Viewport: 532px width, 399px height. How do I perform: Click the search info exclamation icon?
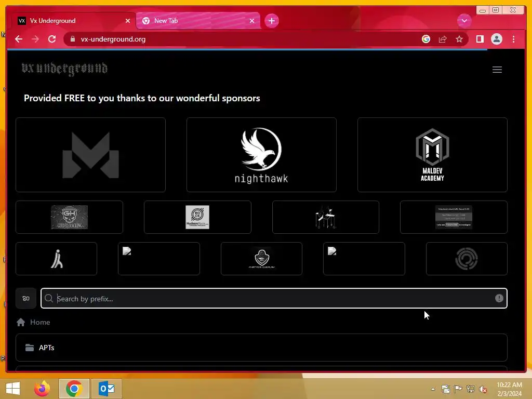point(499,298)
